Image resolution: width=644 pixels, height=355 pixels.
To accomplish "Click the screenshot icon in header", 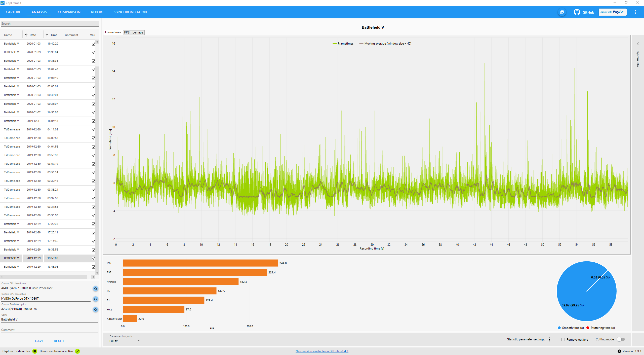I will (562, 12).
